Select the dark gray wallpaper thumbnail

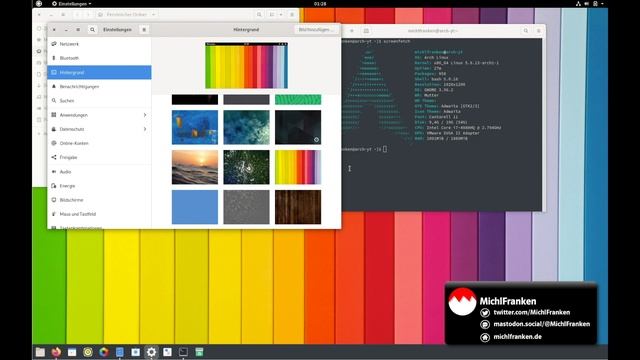pos(247,99)
